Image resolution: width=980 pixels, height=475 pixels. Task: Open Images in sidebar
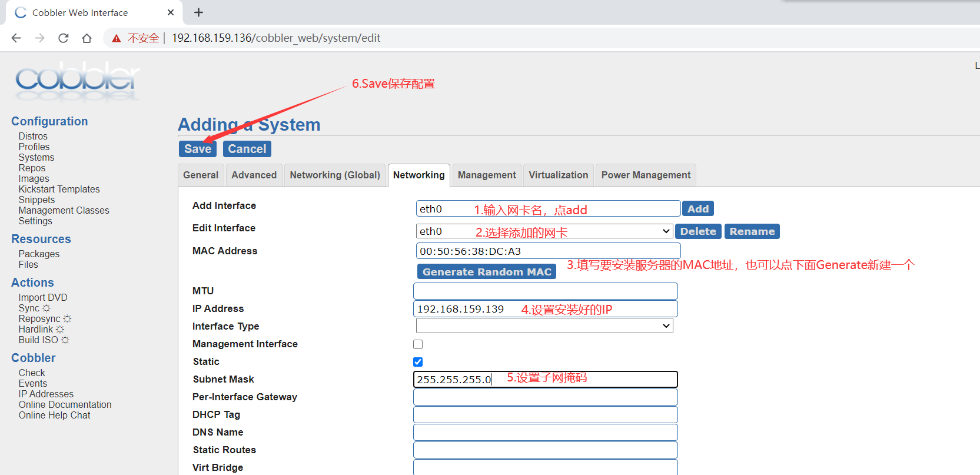[34, 179]
